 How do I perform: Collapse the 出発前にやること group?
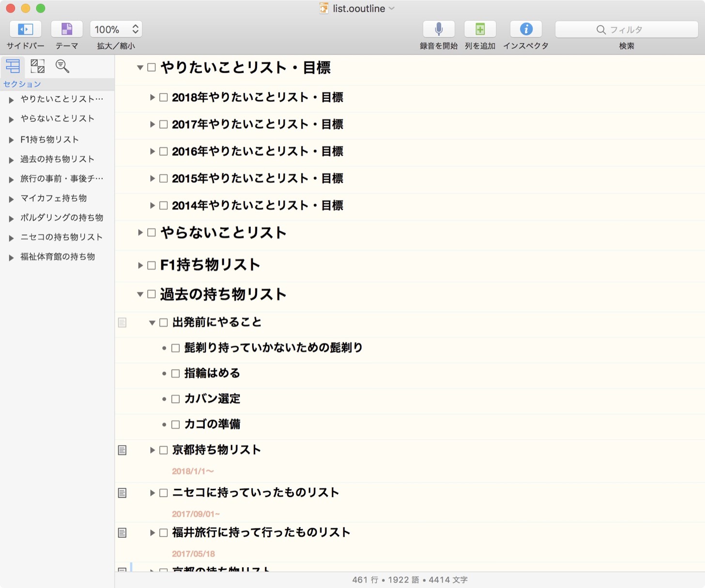152,323
